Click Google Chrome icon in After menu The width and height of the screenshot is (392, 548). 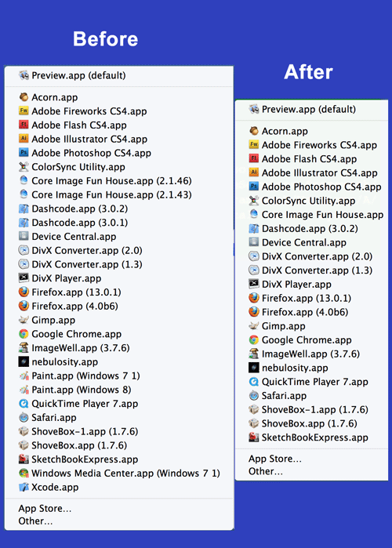(x=254, y=339)
